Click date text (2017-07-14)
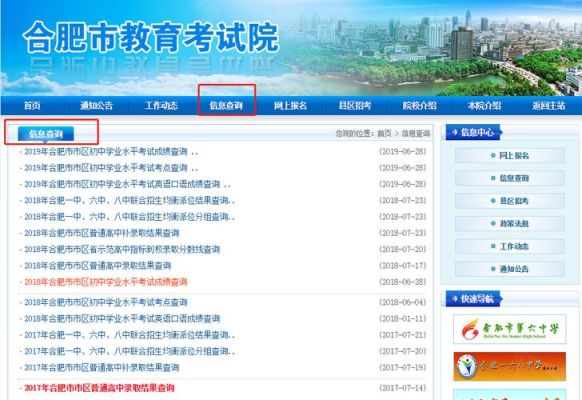This screenshot has width=582, height=400. pos(402,388)
